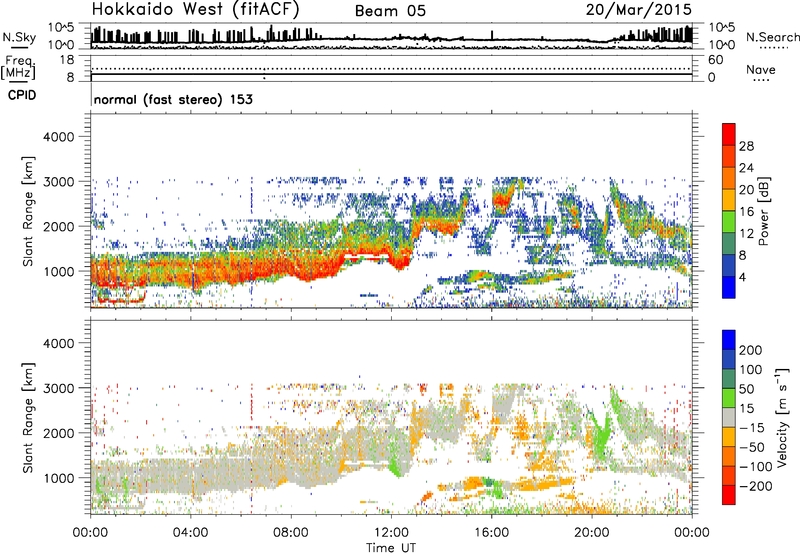The image size is (800, 554).
Task: Click the "50" value on Velocity color bar
Action: pos(747,389)
